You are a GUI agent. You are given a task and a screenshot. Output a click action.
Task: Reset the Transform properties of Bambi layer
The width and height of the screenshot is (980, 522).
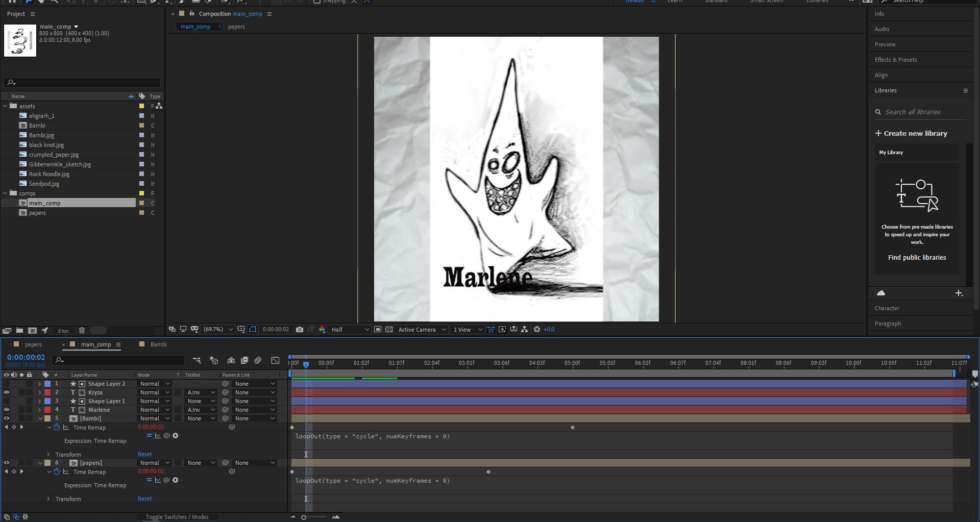coord(144,454)
